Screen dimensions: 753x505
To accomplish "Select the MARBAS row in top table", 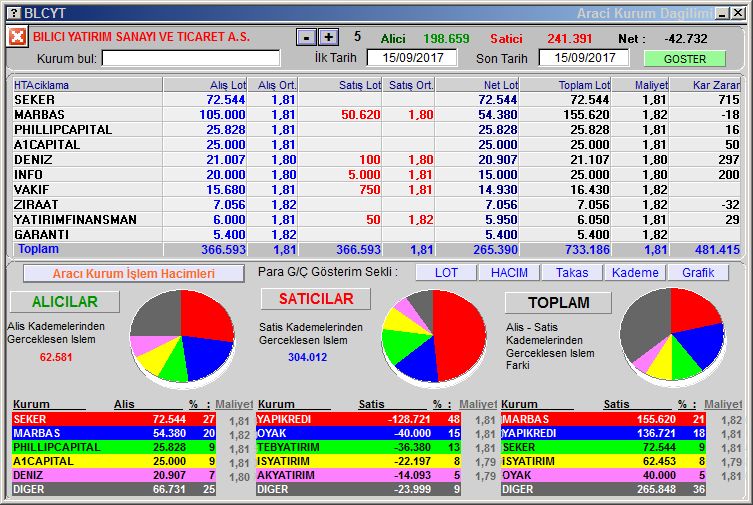I will 376,114.
